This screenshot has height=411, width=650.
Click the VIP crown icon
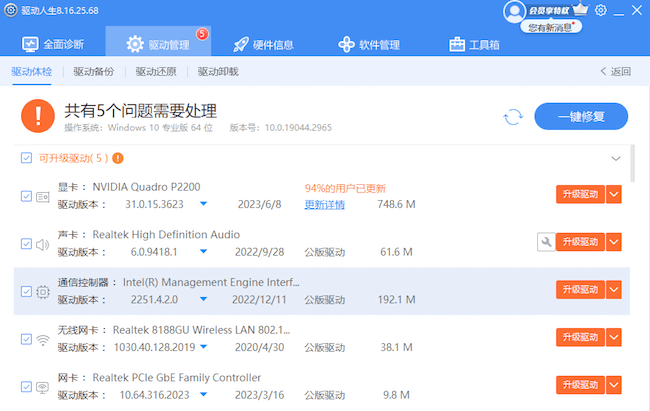coord(580,9)
